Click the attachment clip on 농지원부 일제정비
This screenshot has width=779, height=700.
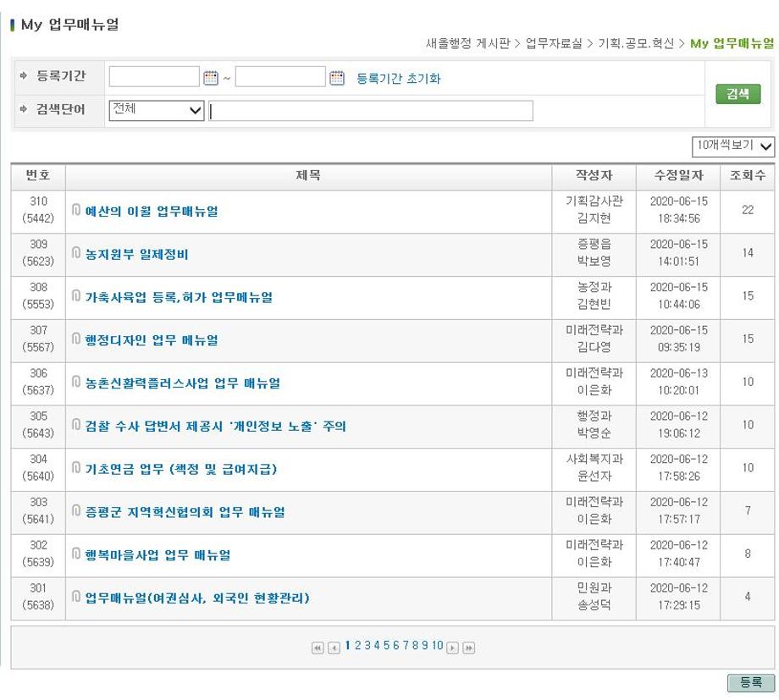click(x=77, y=253)
